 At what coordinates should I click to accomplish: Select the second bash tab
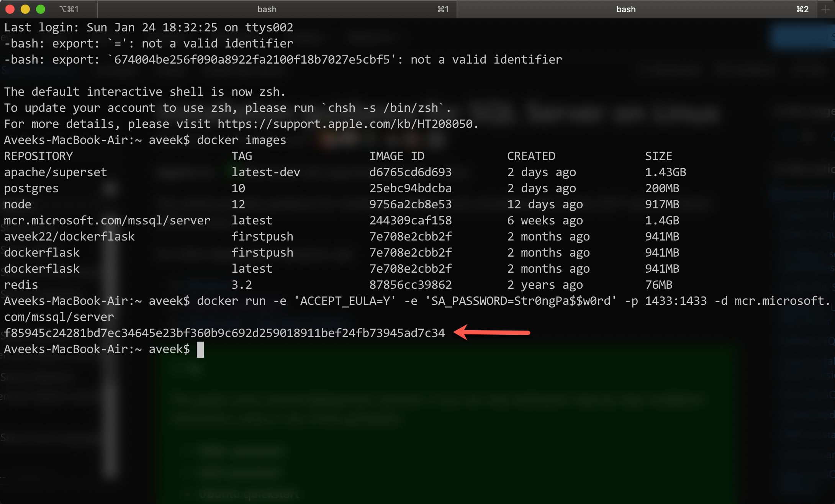[626, 9]
